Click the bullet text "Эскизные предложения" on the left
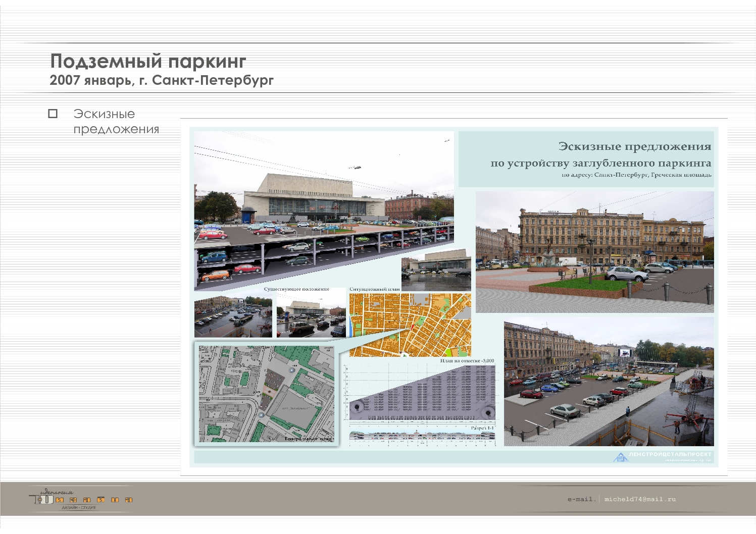 [x=116, y=122]
